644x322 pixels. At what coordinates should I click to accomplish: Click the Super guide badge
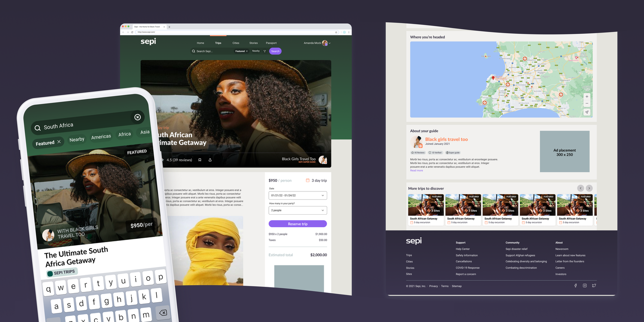pyautogui.click(x=453, y=152)
